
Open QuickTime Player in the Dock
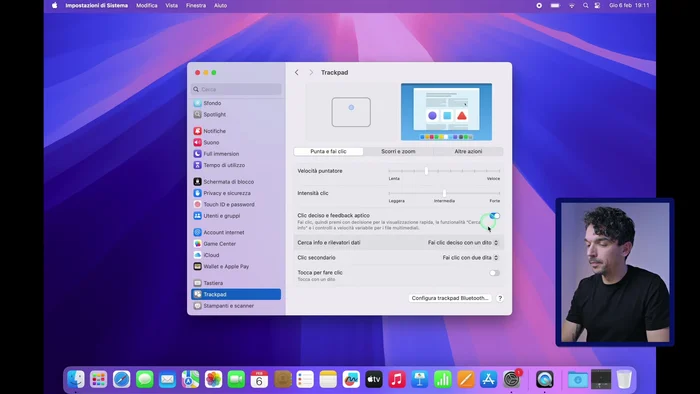[x=545, y=379]
